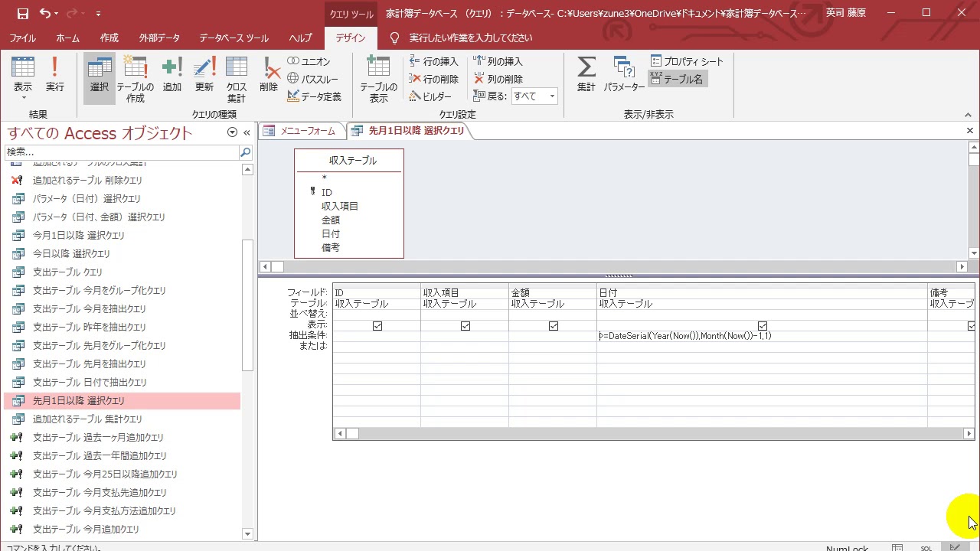Click the navigation pane search field

(x=122, y=152)
